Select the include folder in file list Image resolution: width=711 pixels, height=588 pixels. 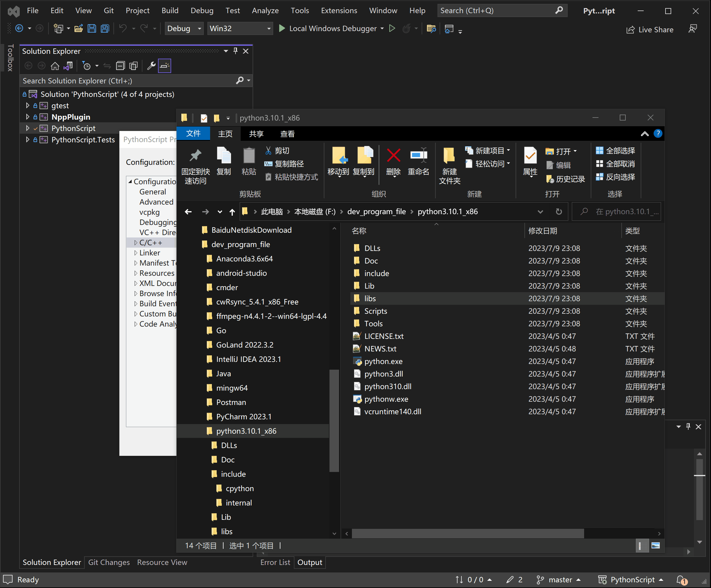[376, 273]
